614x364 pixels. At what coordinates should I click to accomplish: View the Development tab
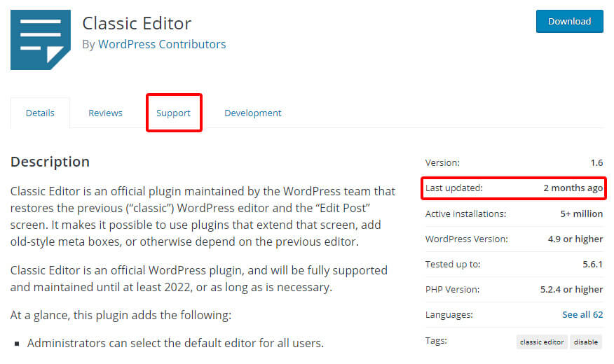(x=253, y=113)
